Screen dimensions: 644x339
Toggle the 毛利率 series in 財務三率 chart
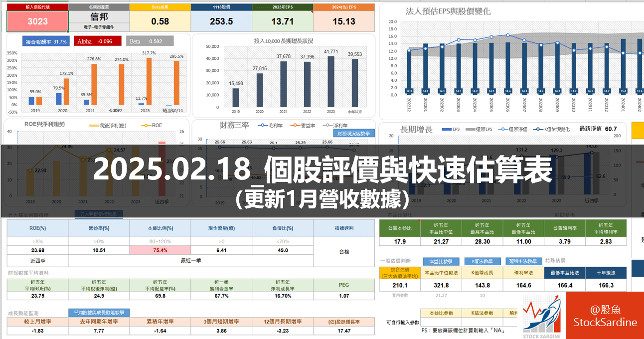pyautogui.click(x=262, y=125)
